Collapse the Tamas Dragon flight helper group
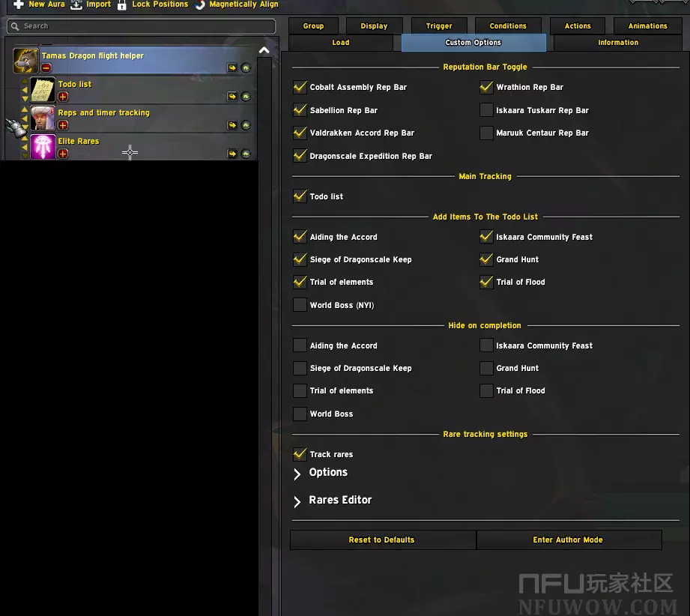Image resolution: width=690 pixels, height=616 pixels. (46, 68)
